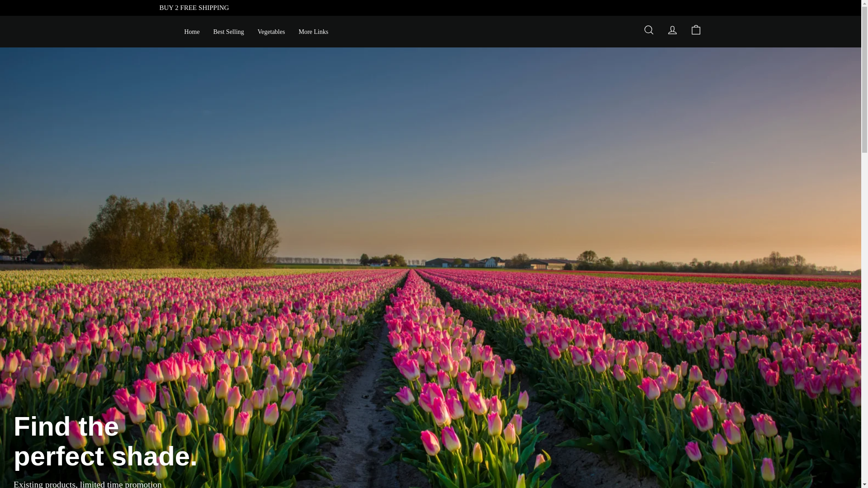The width and height of the screenshot is (868, 488).
Task: Click the black announcement bar background
Action: 497,8
